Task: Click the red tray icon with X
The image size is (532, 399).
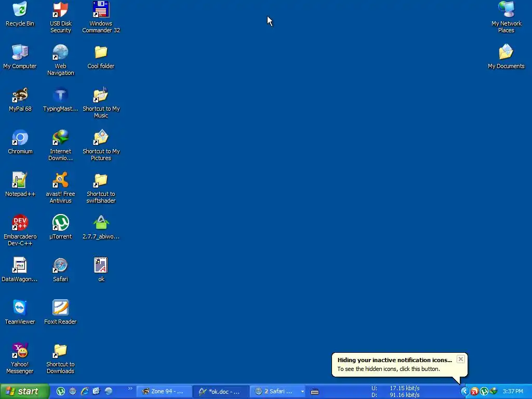Action: [475, 392]
